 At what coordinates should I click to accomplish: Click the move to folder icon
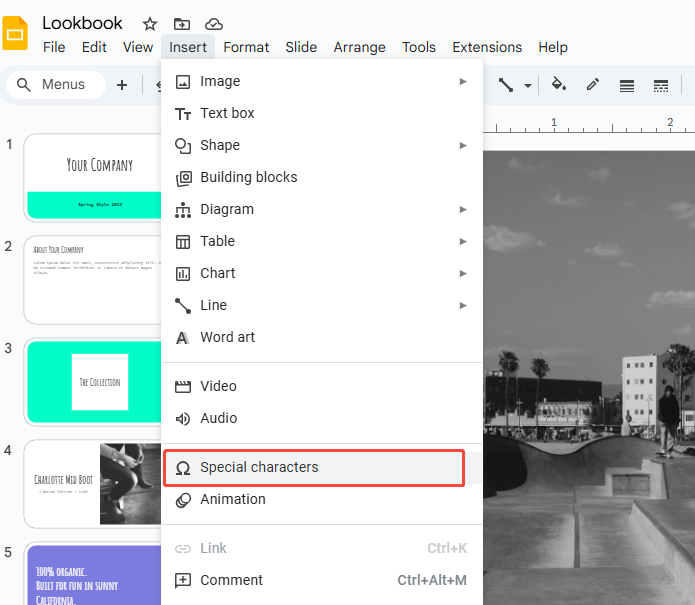click(181, 23)
